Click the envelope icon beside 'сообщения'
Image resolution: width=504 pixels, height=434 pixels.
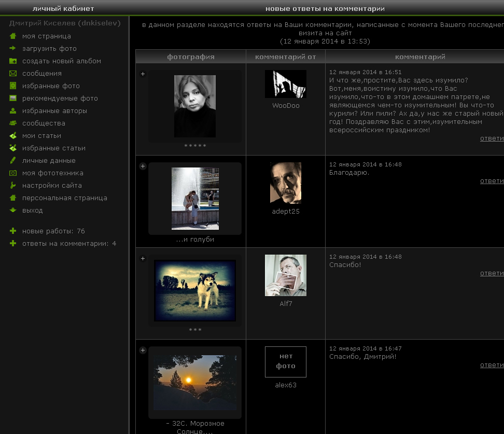coord(13,74)
